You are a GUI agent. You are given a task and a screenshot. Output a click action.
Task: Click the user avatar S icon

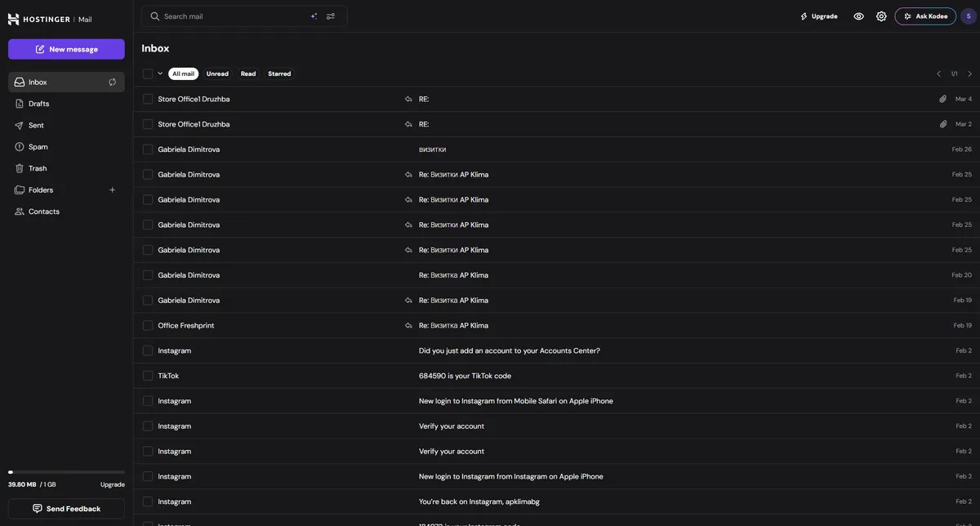pyautogui.click(x=968, y=16)
